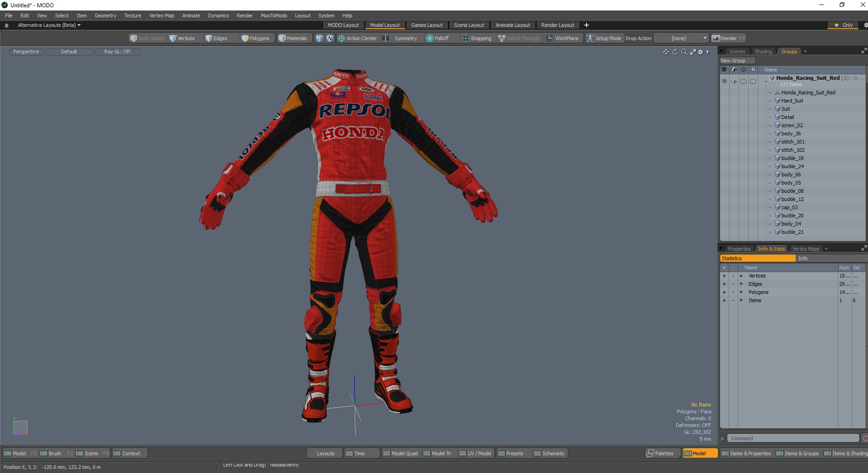Click New Group button
This screenshot has height=473, width=868.
tap(737, 61)
